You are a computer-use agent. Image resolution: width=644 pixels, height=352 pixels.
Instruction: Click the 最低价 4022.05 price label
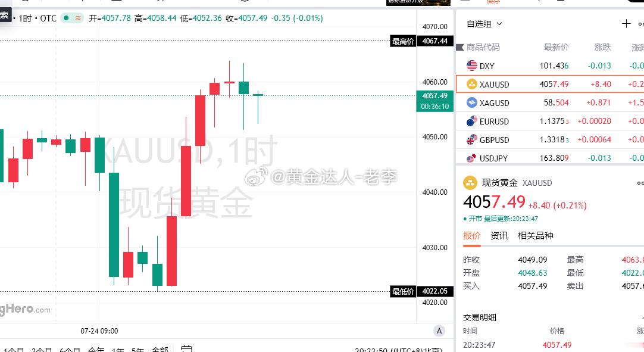click(422, 292)
